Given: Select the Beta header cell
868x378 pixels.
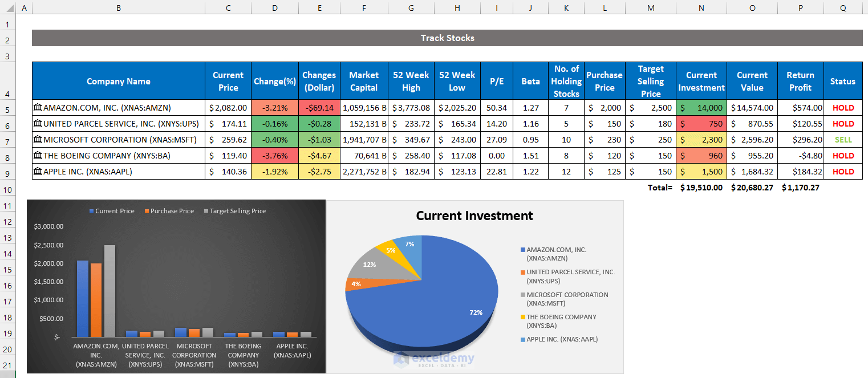Looking at the screenshot, I should (x=530, y=81).
